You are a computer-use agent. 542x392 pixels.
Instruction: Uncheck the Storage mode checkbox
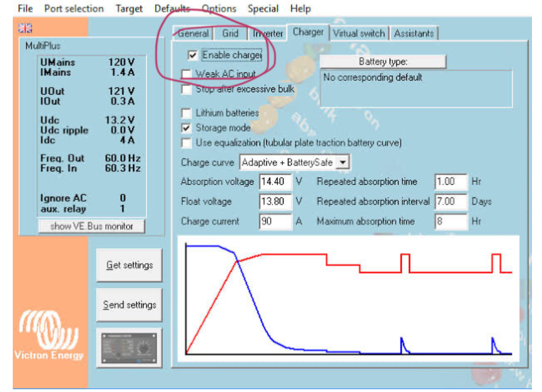pyautogui.click(x=186, y=128)
